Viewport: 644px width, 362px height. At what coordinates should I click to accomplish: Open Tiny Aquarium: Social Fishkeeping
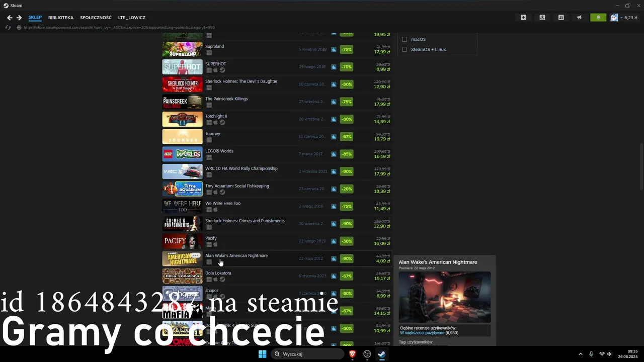[237, 186]
